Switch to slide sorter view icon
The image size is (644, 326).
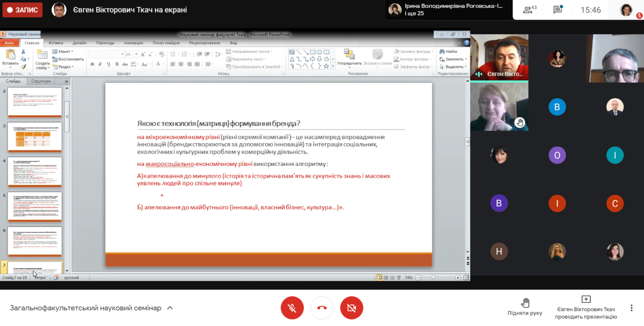(386, 277)
